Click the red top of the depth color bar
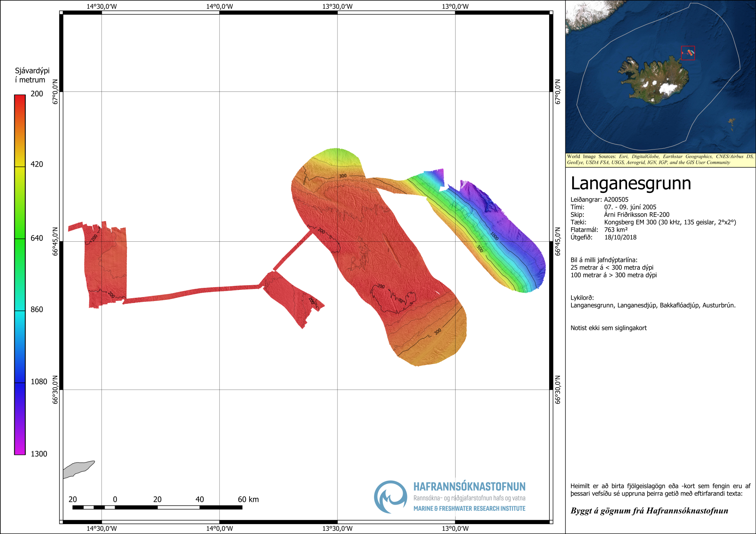Image resolution: width=756 pixels, height=534 pixels. tap(20, 99)
